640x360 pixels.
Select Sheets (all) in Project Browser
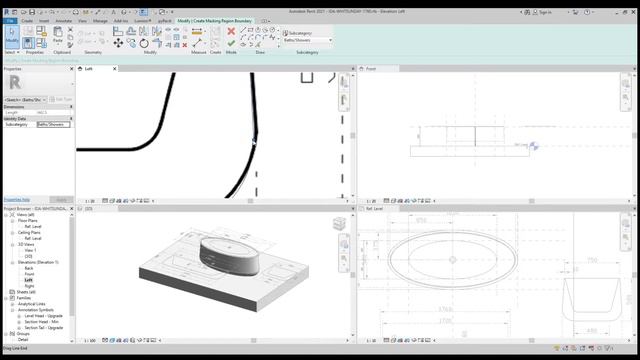click(26, 292)
